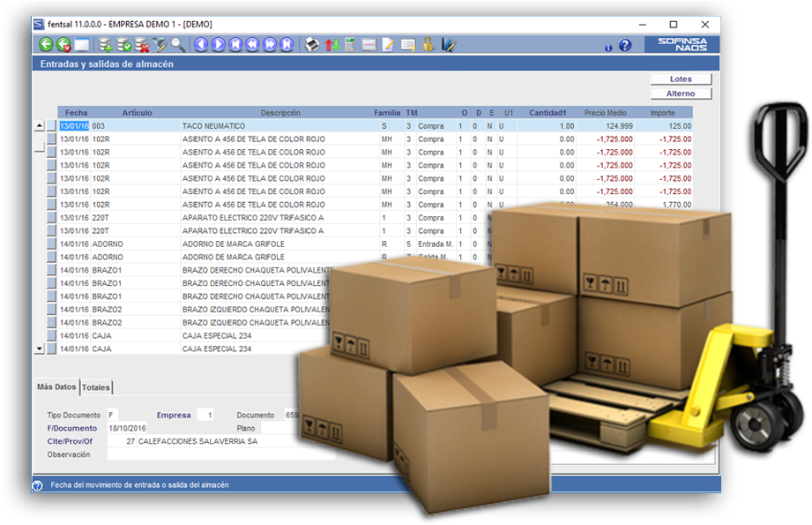
Task: Click the red and green sort arrows icon
Action: (332, 44)
